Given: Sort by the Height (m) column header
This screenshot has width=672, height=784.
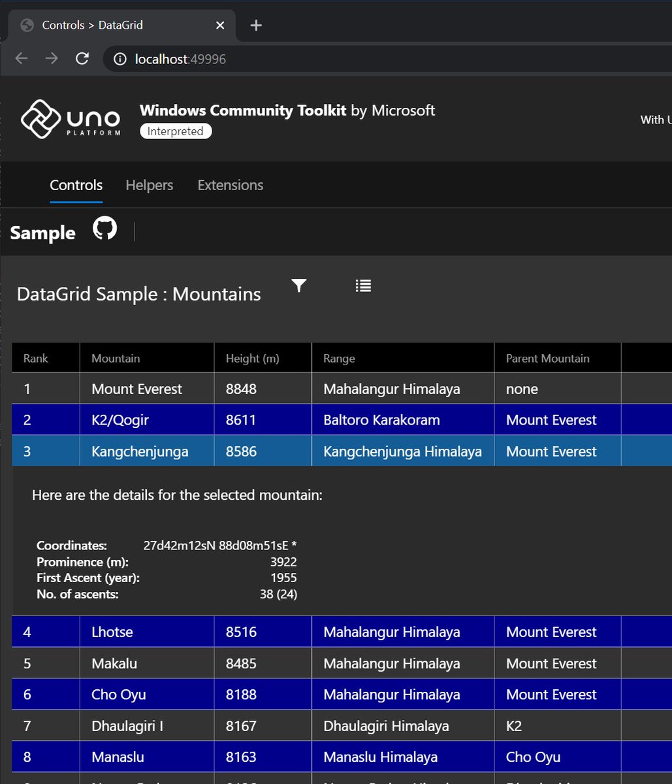Looking at the screenshot, I should (x=252, y=358).
